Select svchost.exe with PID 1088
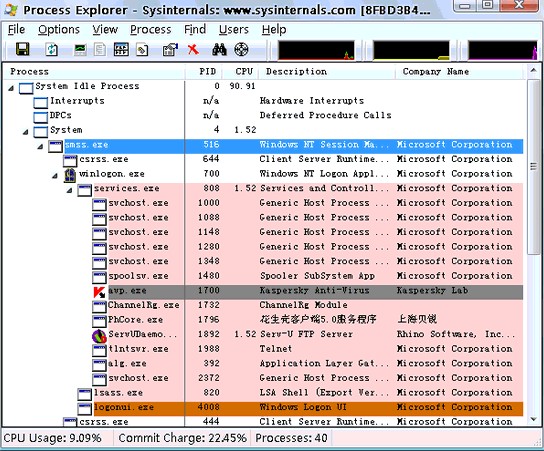The width and height of the screenshot is (544, 451). pos(308,219)
